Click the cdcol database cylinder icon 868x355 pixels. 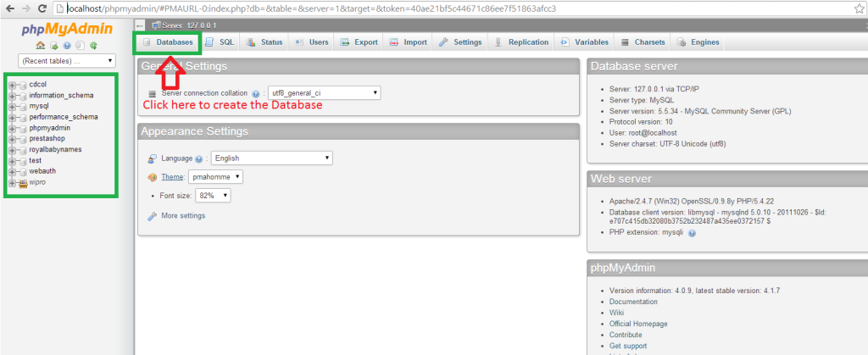click(23, 85)
